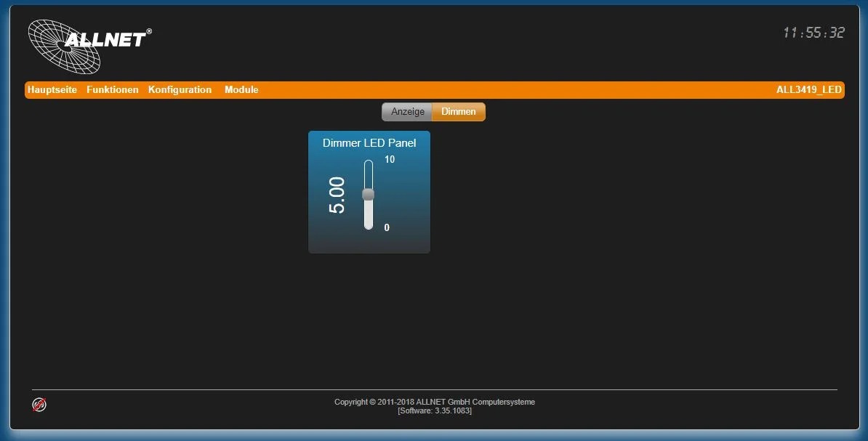
Task: Click the maximum value label 10
Action: click(390, 159)
